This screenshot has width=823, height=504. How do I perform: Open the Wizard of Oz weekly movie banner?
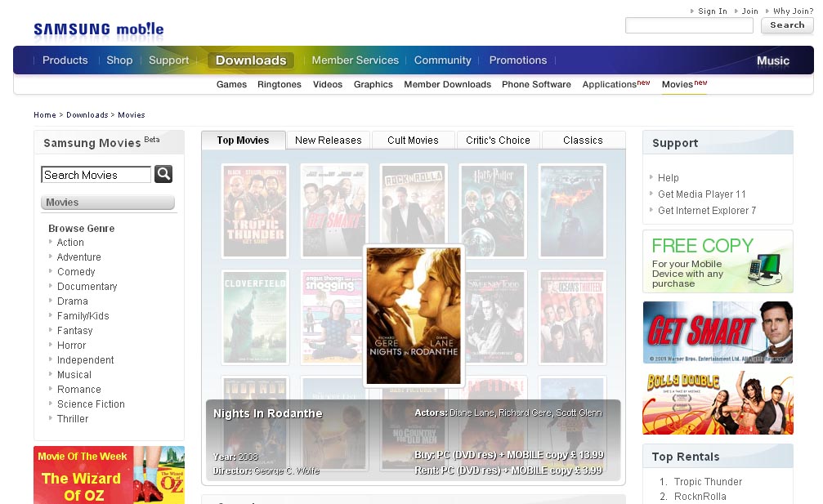109,475
